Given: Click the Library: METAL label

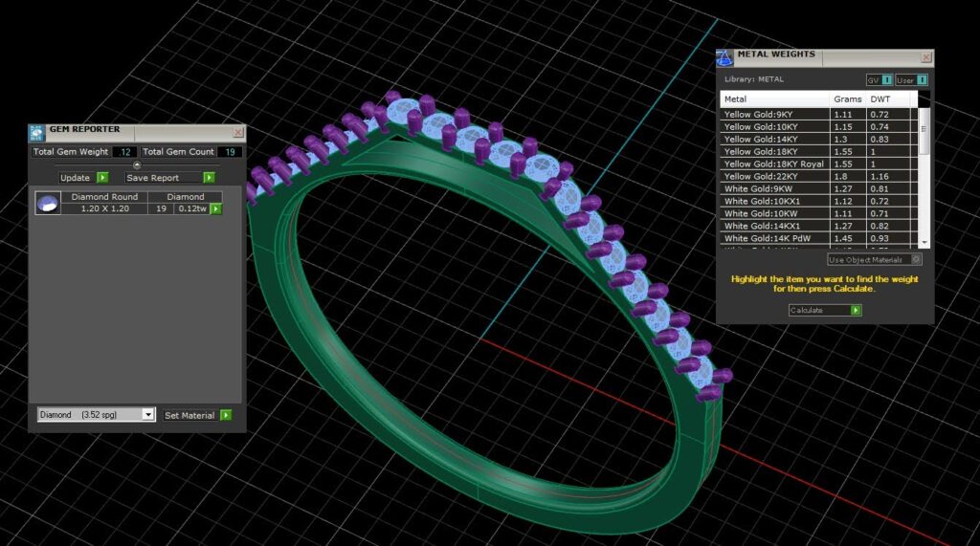Looking at the screenshot, I should coord(754,79).
